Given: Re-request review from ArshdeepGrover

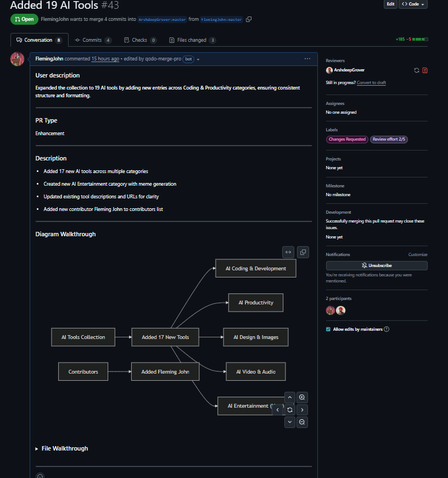Looking at the screenshot, I should [x=416, y=70].
